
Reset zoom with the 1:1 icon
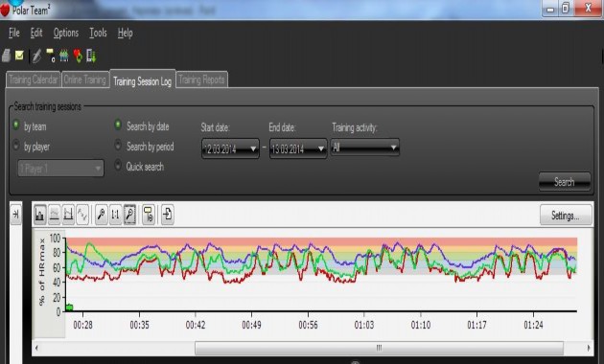click(x=115, y=215)
